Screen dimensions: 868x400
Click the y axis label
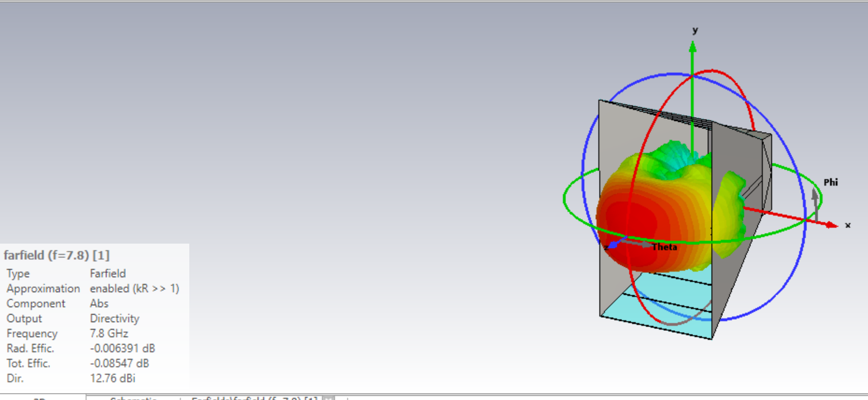click(695, 30)
